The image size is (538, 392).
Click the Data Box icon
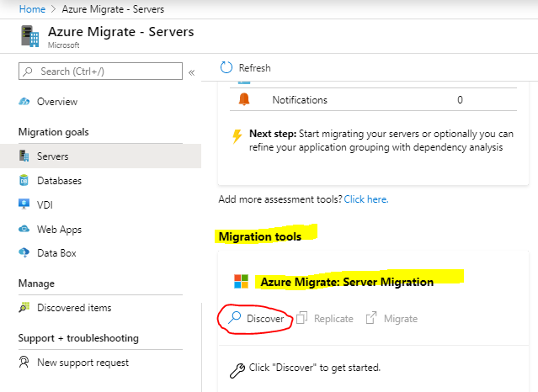24,252
